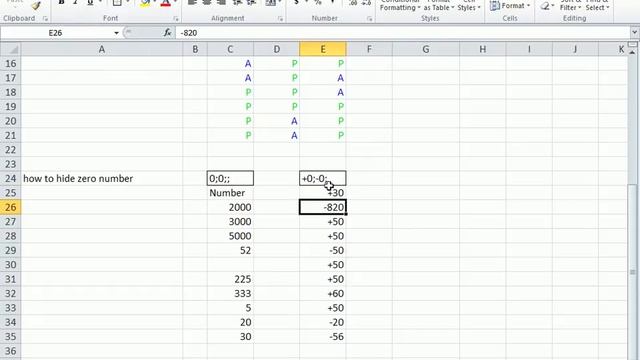
Task: Open the Name Box dropdown arrow
Action: 116,33
